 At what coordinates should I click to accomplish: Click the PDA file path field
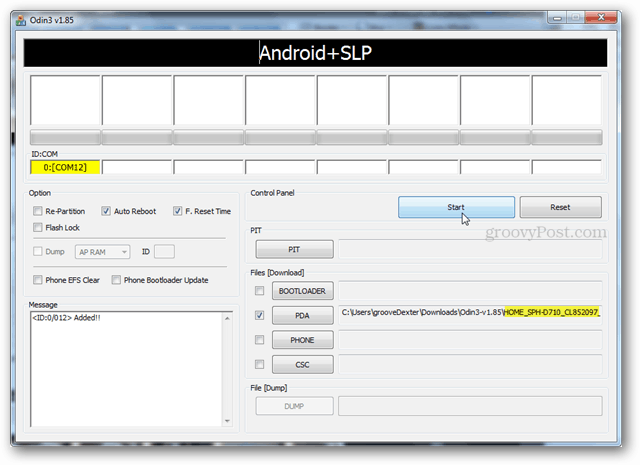pos(470,315)
